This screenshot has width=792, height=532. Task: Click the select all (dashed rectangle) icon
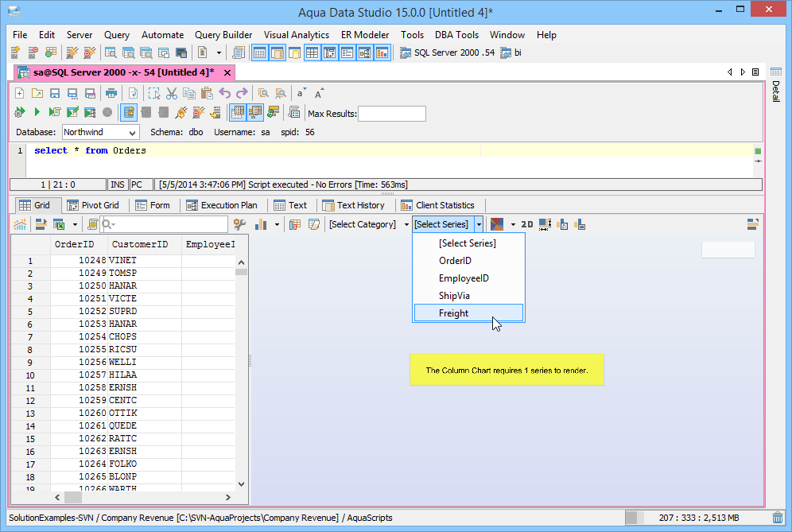pos(154,93)
